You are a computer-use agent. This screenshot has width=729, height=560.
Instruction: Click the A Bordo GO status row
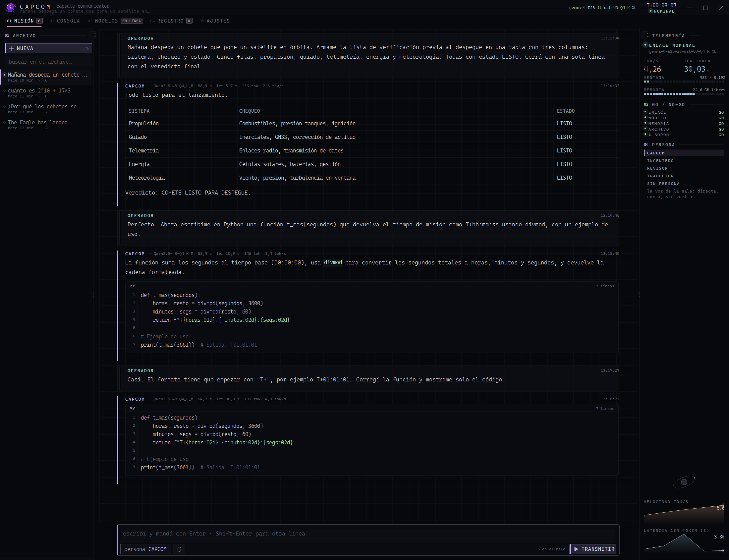click(x=684, y=135)
